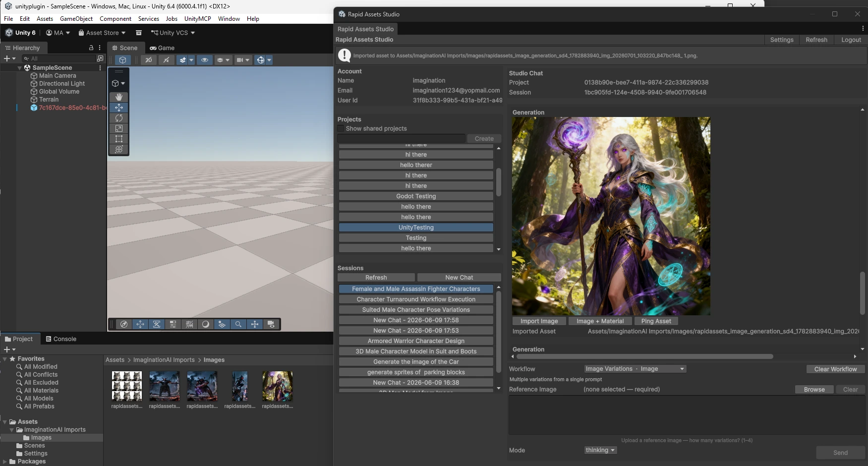Click the generation horizontal scrollbar

tap(644, 356)
